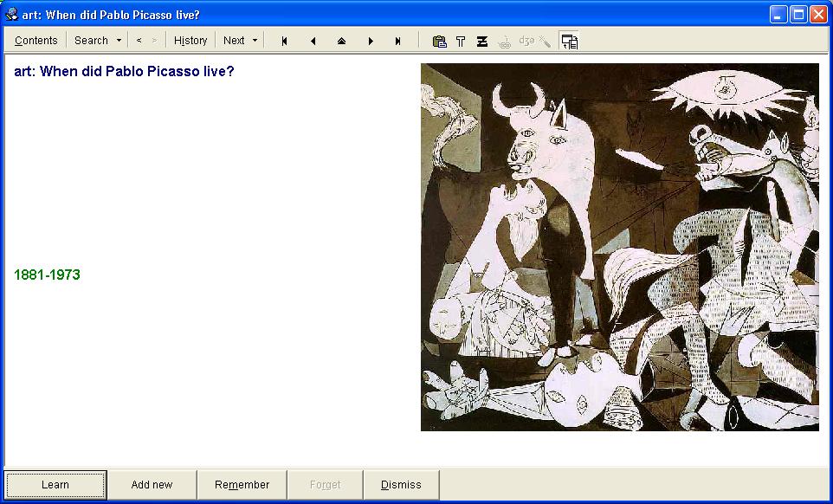The width and height of the screenshot is (833, 504).
Task: Open the History window
Action: [190, 41]
